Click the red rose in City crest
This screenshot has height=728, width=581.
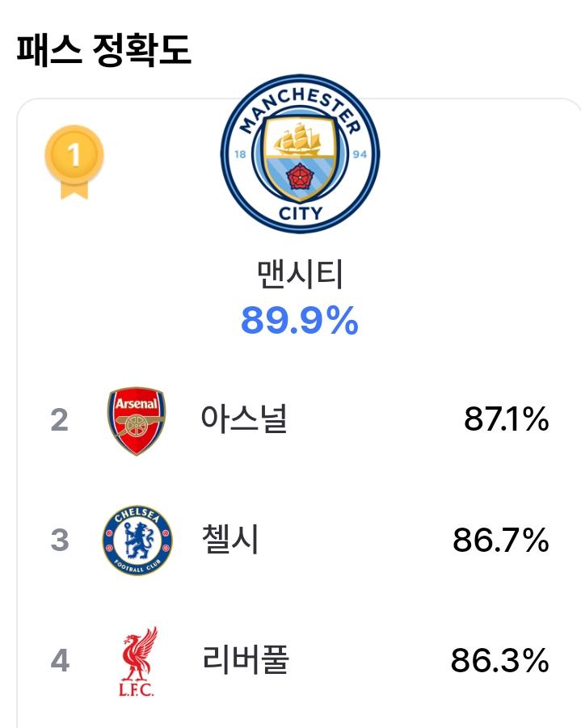[x=300, y=176]
